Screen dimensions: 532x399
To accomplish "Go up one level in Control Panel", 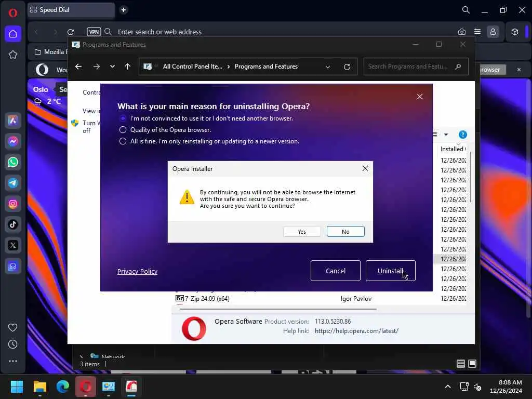I will 128,66.
